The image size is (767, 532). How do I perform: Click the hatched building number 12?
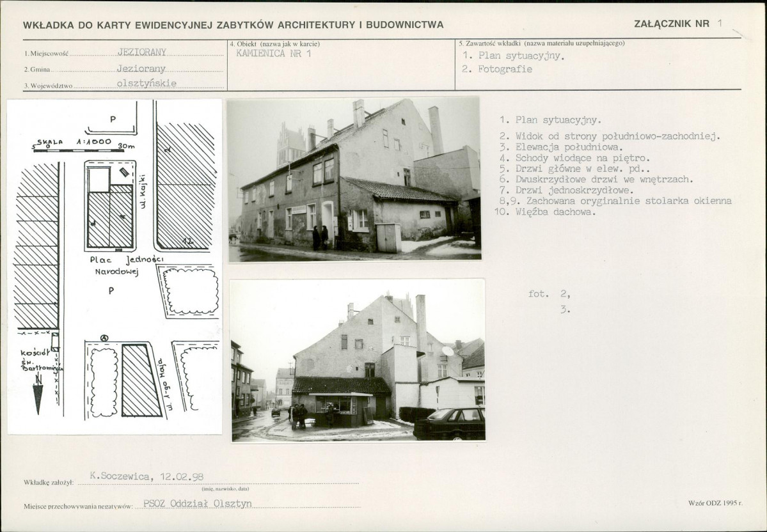pos(186,186)
